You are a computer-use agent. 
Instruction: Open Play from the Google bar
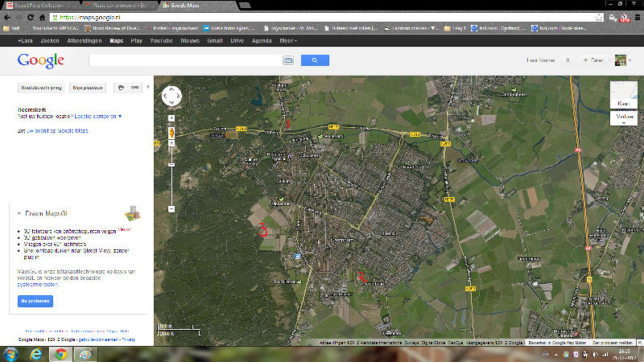(136, 41)
